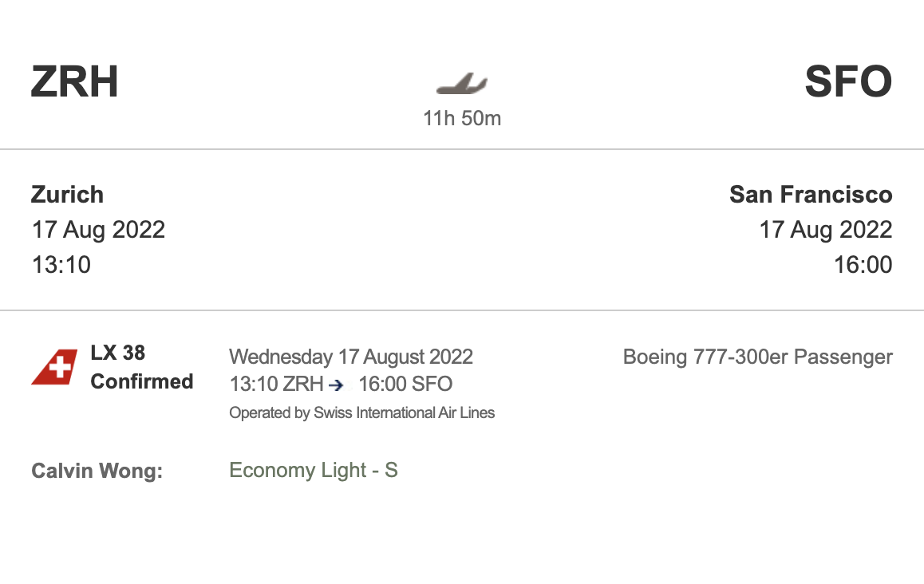Image resolution: width=924 pixels, height=584 pixels.
Task: Click the 16:00 arrival time under San Francisco
Action: pos(863,264)
